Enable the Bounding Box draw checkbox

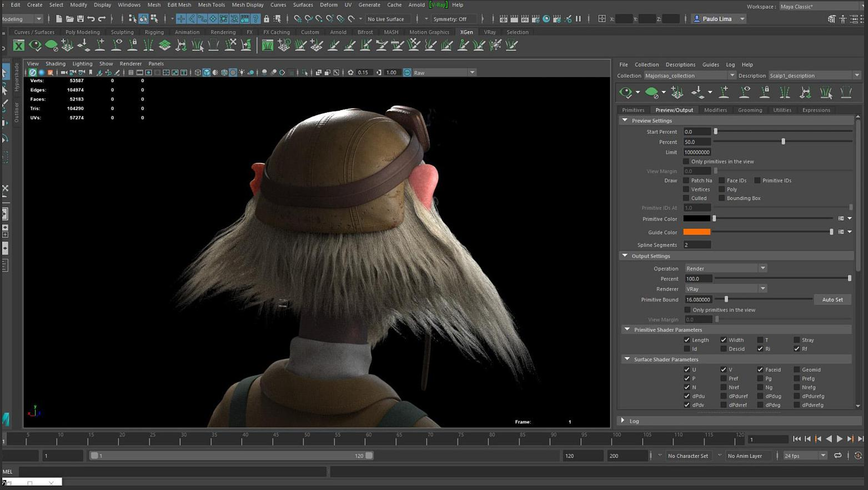(x=722, y=198)
